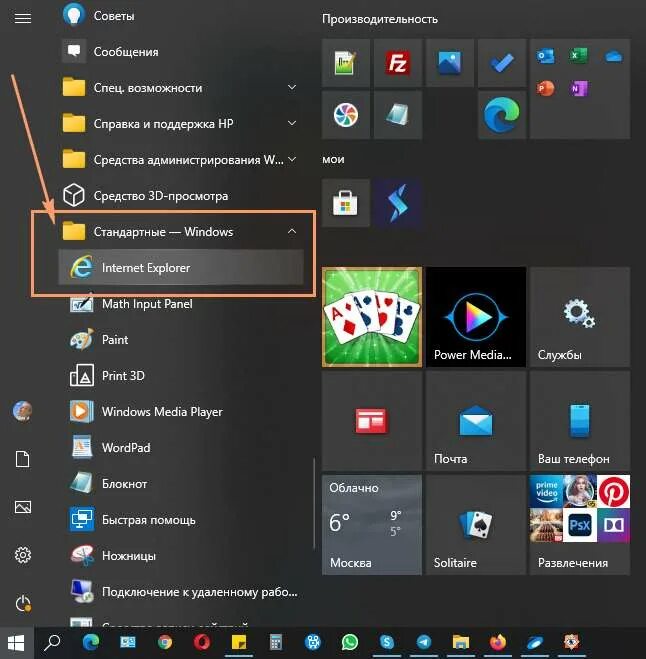646x659 pixels.
Task: Collapse the Стандартные — Windows folder
Action: pos(181,232)
